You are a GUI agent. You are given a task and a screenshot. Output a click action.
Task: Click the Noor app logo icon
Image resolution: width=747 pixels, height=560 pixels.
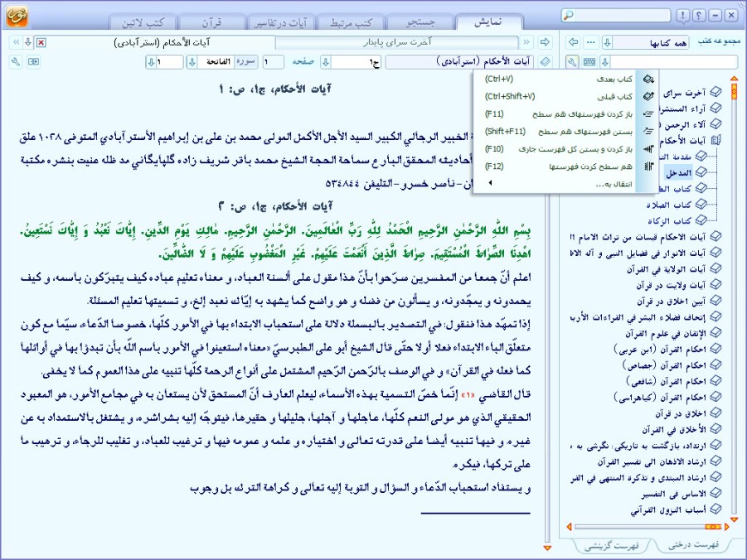tap(17, 16)
